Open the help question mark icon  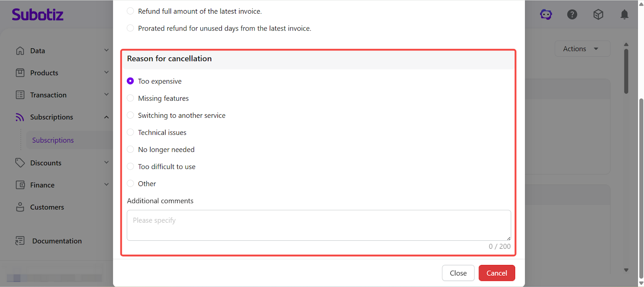click(572, 15)
